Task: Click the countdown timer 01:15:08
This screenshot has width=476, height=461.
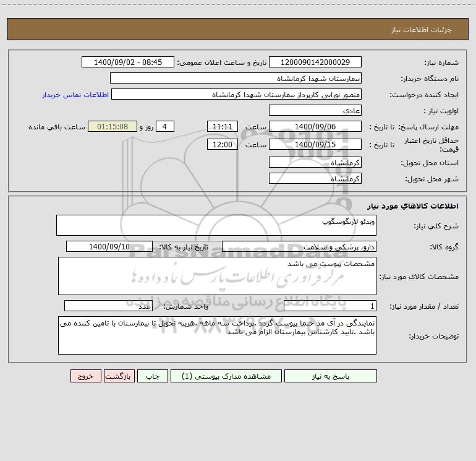Action: (113, 127)
